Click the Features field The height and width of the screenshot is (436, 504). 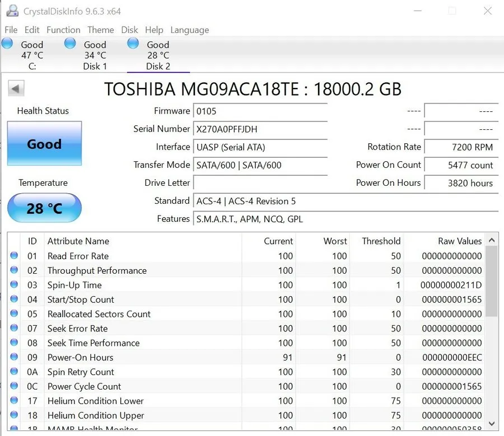click(x=346, y=219)
